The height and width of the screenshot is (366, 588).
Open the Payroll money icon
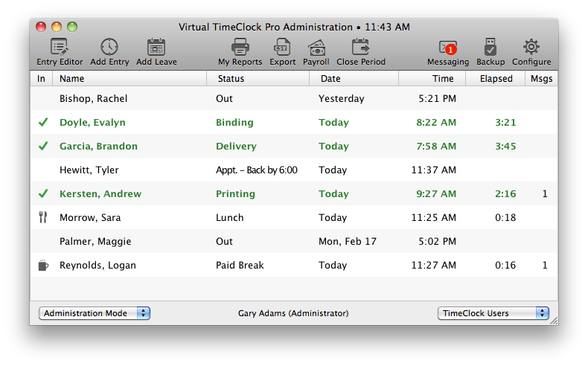316,47
